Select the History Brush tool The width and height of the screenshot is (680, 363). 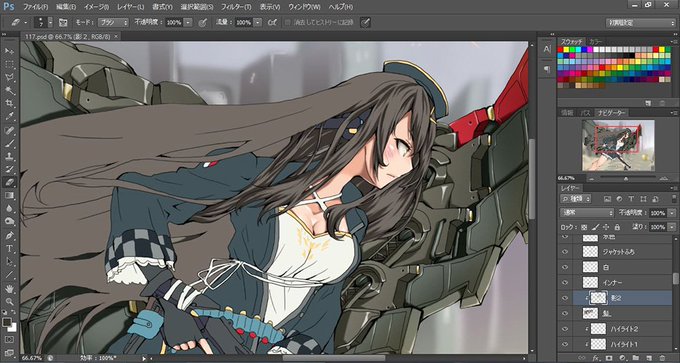(x=10, y=170)
